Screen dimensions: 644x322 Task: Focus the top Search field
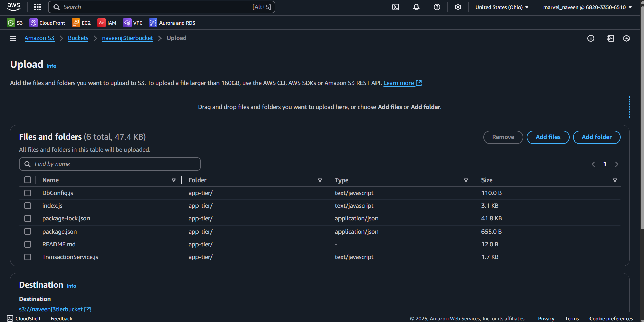pyautogui.click(x=162, y=7)
